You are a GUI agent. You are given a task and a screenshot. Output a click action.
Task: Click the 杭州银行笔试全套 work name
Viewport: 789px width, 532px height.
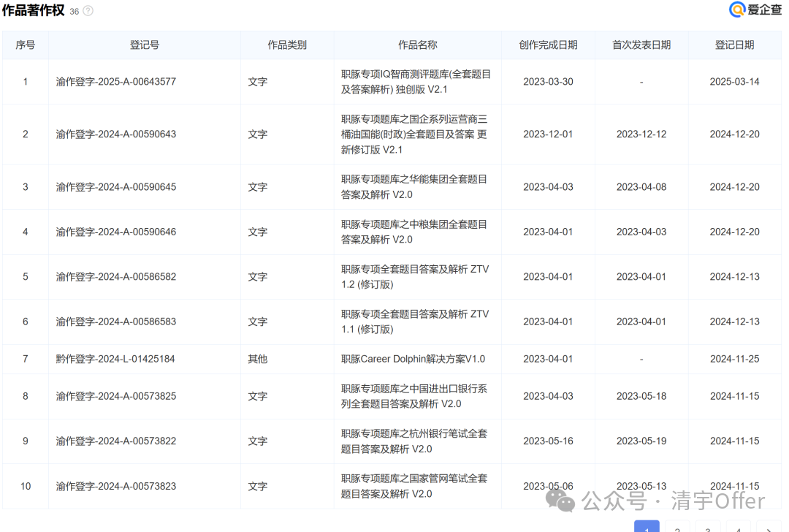pos(414,441)
